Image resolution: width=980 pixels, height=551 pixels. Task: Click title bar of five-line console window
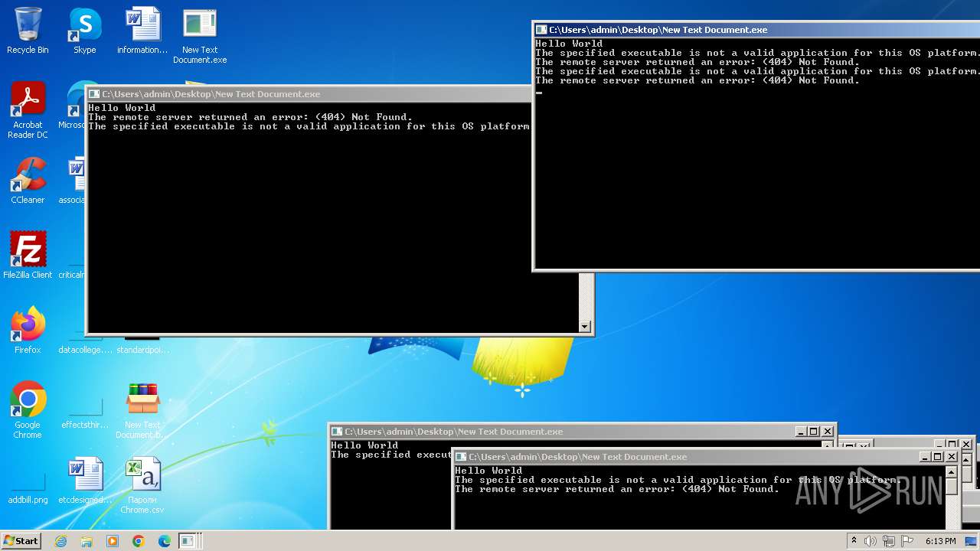756,30
